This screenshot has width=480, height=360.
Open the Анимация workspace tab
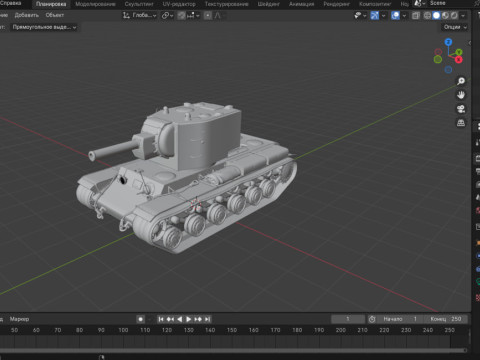(x=302, y=4)
